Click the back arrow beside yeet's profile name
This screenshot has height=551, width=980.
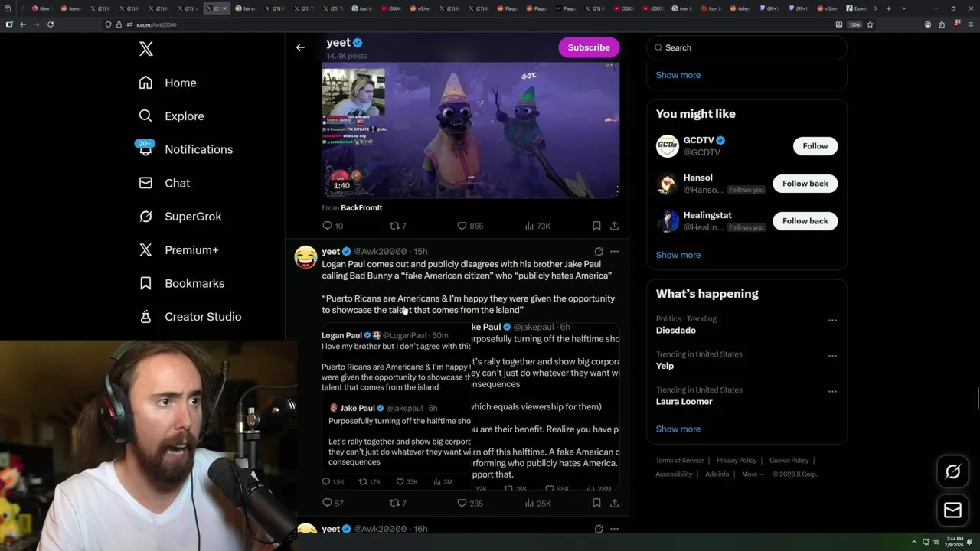point(300,47)
